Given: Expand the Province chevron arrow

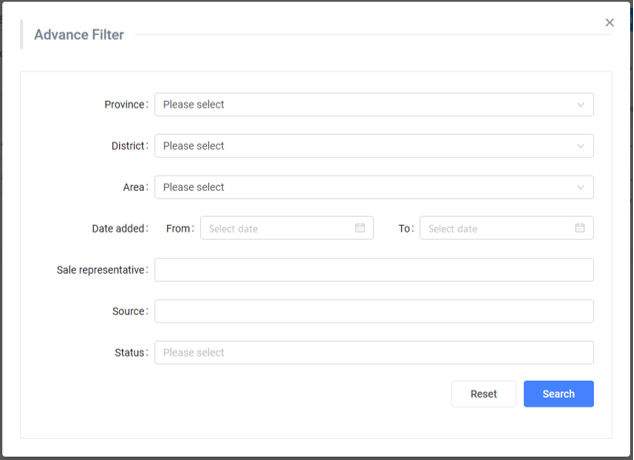Looking at the screenshot, I should [x=580, y=104].
